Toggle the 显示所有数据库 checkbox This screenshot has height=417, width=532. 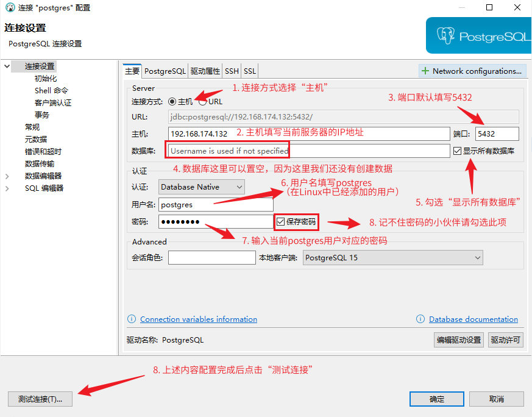458,151
